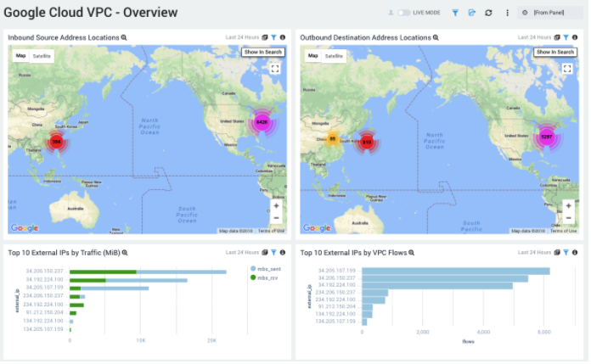Click Show In Search on Outbound map
This screenshot has width=591, height=364.
(x=555, y=52)
